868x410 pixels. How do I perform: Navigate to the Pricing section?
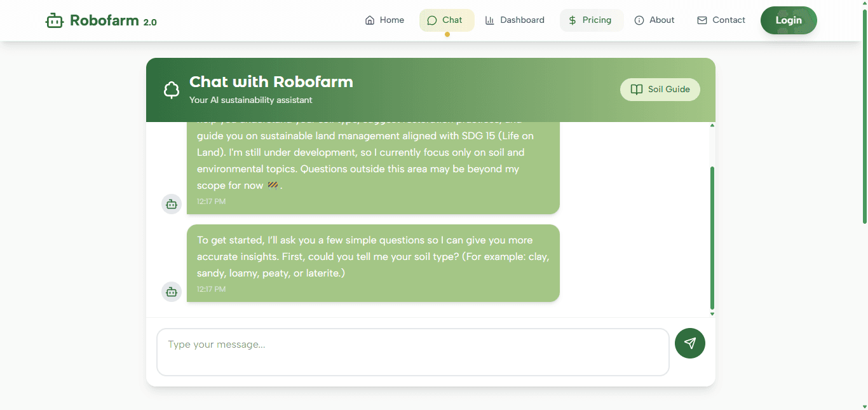(x=592, y=20)
